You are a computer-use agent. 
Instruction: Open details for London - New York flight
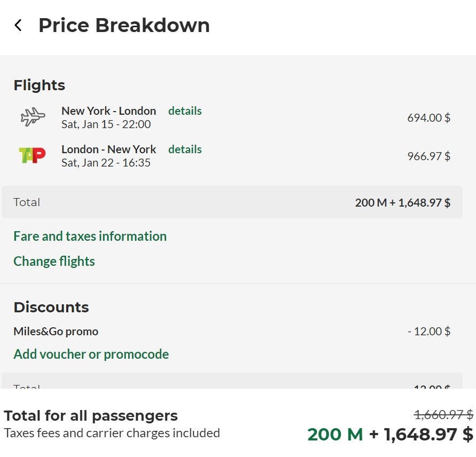[x=185, y=149]
